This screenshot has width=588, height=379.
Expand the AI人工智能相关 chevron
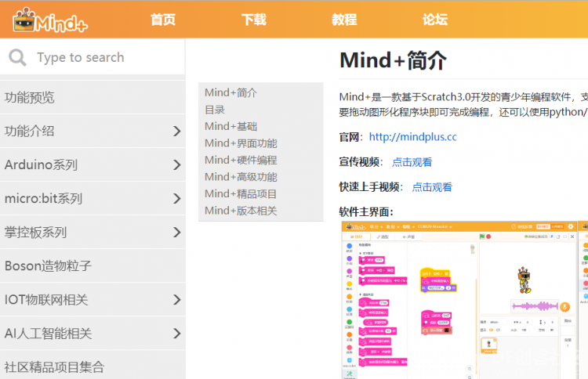point(177,334)
